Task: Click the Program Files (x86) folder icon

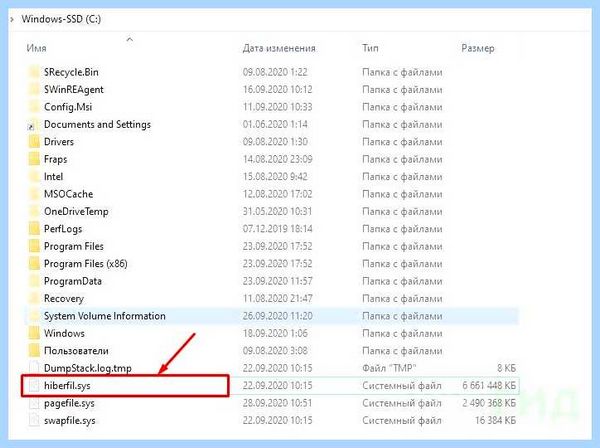Action: [34, 264]
